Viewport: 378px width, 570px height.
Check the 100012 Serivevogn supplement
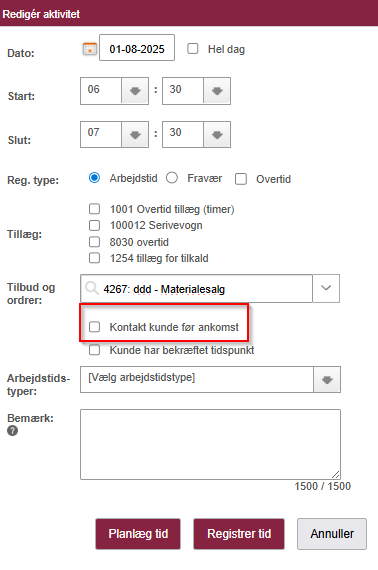[94, 225]
